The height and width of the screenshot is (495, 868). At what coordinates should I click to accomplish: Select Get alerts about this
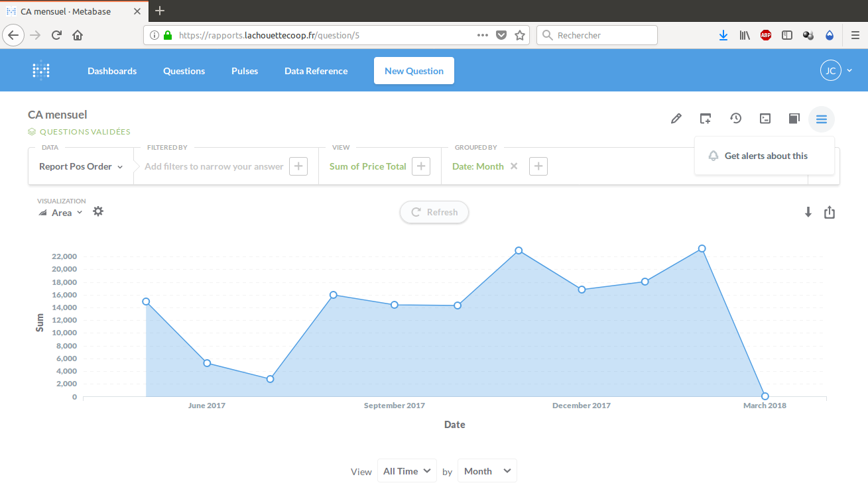coord(765,156)
